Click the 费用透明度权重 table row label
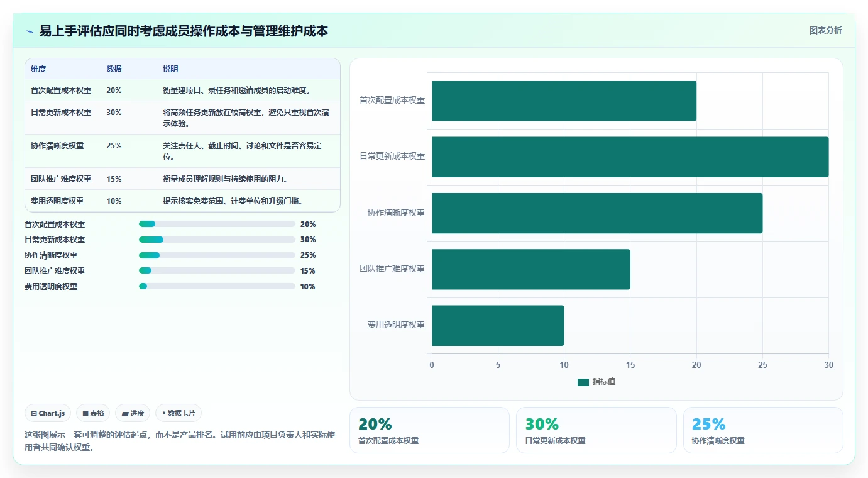 click(x=57, y=201)
